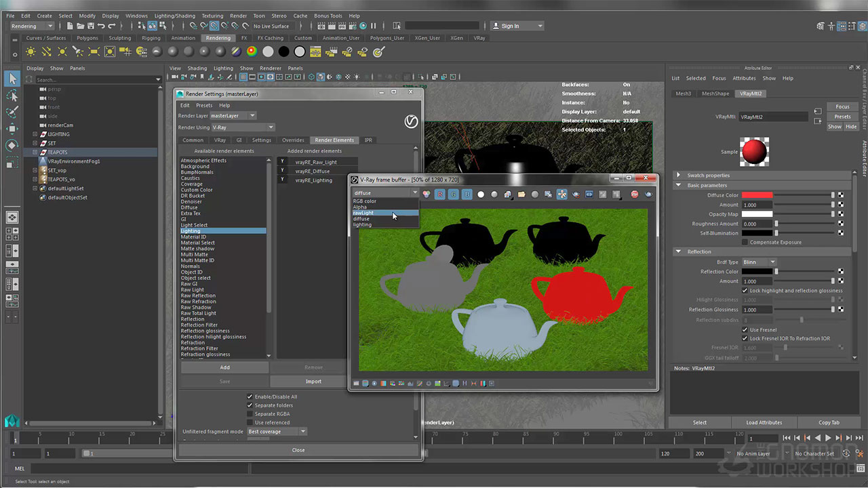Open the Rendering menu set dropdown
The height and width of the screenshot is (488, 868).
coord(32,26)
